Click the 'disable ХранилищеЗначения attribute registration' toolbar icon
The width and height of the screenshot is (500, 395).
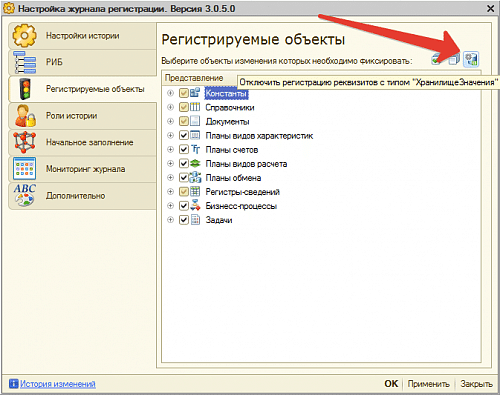pyautogui.click(x=471, y=59)
